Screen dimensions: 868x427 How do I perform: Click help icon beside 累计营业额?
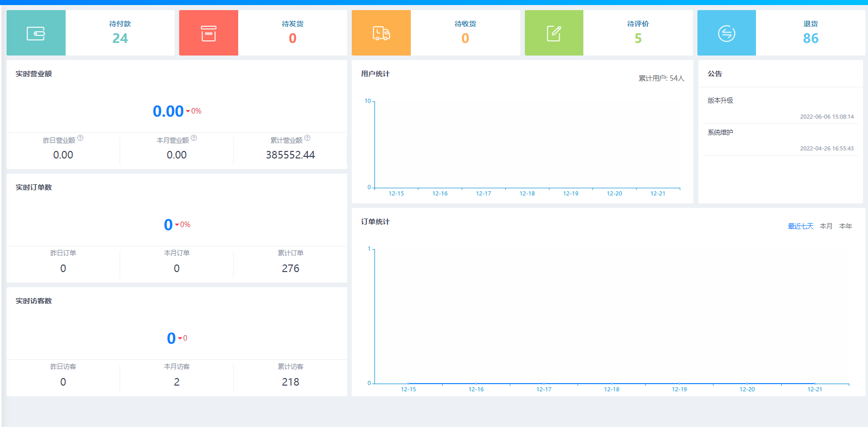click(307, 138)
